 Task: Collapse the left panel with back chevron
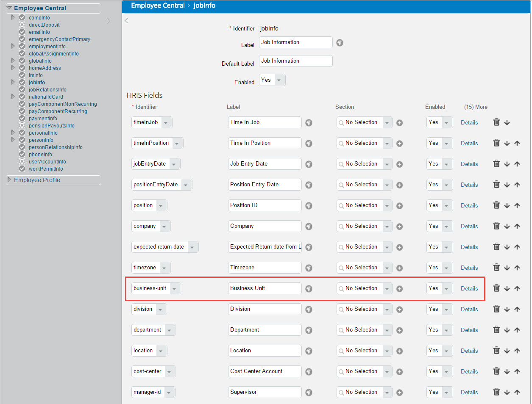126,21
